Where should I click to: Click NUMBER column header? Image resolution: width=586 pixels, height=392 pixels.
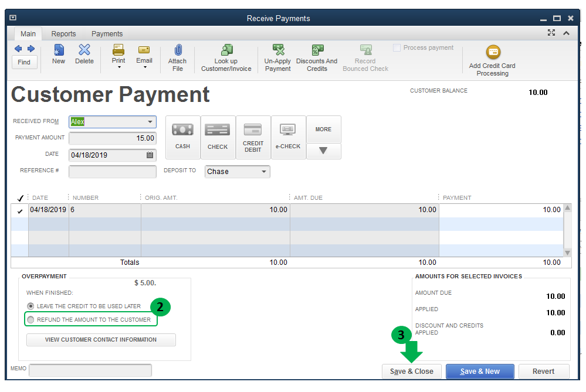[86, 198]
